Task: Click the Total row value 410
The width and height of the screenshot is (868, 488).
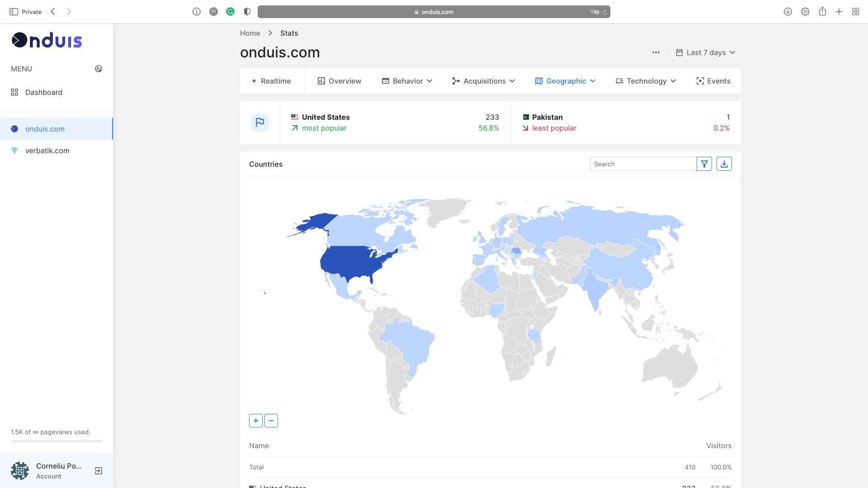Action: [x=690, y=467]
